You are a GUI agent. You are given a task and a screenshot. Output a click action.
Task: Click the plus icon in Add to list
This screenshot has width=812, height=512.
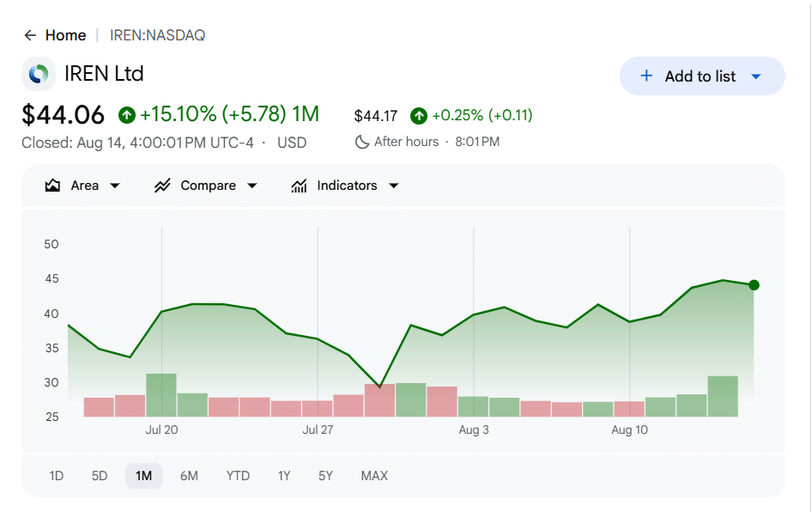[646, 76]
